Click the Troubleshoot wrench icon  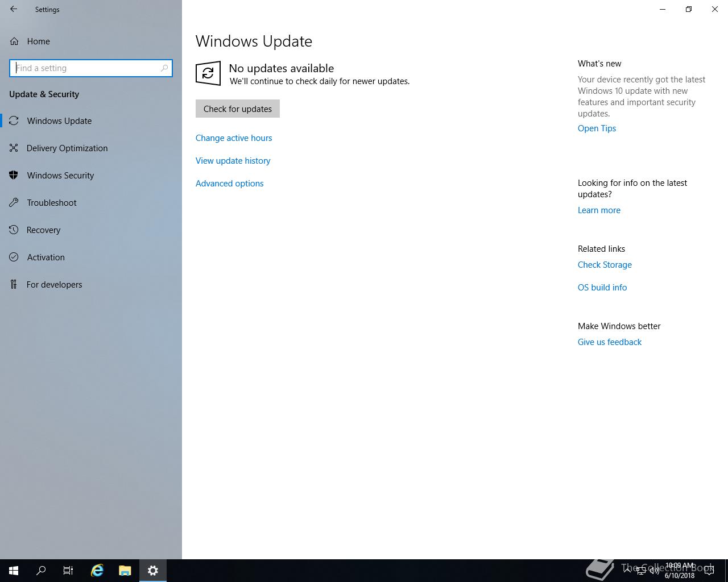(x=14, y=202)
